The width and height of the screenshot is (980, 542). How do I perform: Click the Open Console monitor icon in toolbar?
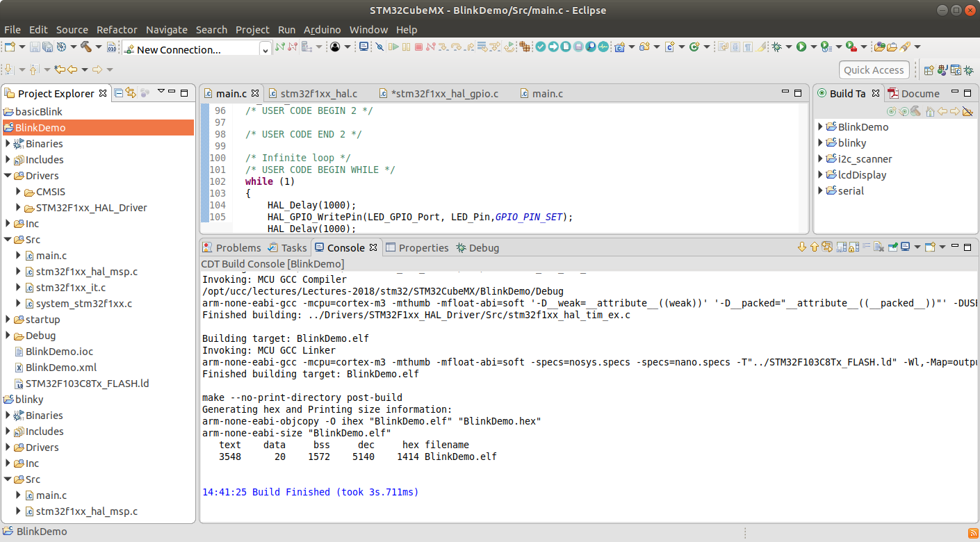(364, 47)
